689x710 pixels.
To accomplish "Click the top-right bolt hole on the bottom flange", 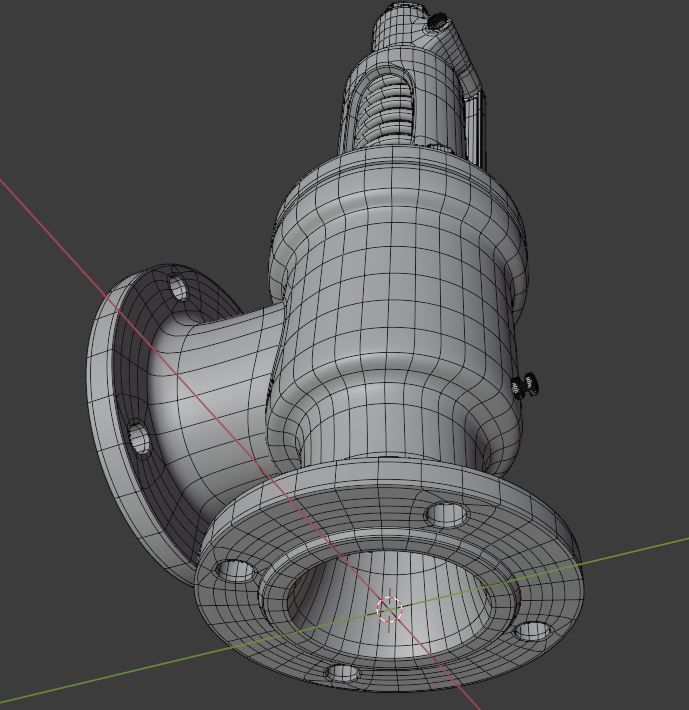I will coord(447,515).
